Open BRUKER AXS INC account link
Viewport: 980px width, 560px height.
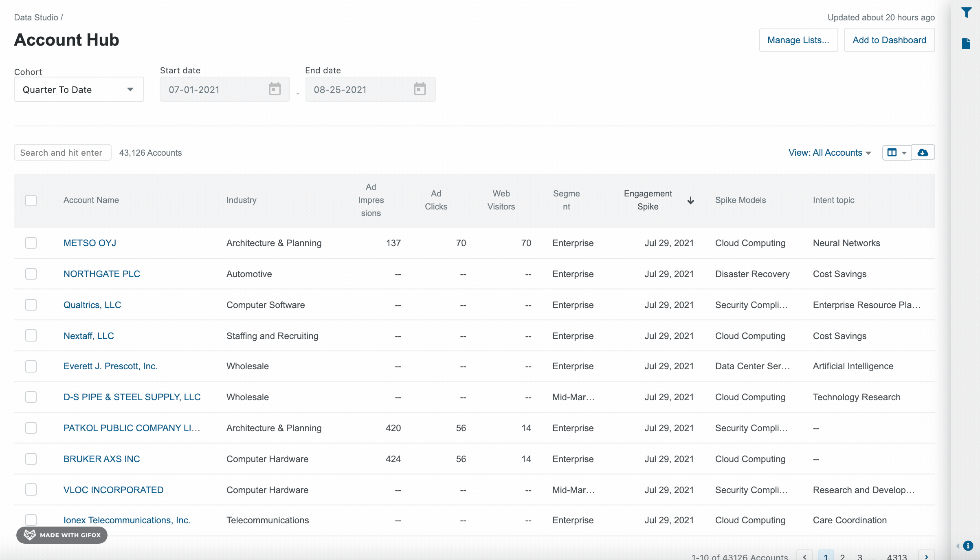(102, 459)
